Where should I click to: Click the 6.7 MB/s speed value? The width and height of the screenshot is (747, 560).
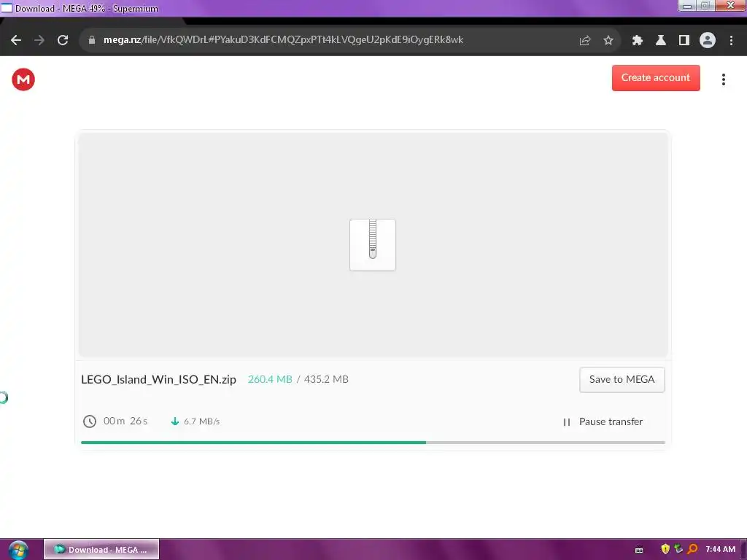click(201, 421)
